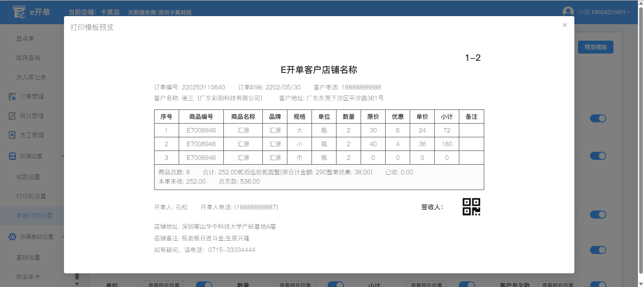Click the 统计管理 sidebar icon
This screenshot has height=287, width=644.
(x=12, y=116)
